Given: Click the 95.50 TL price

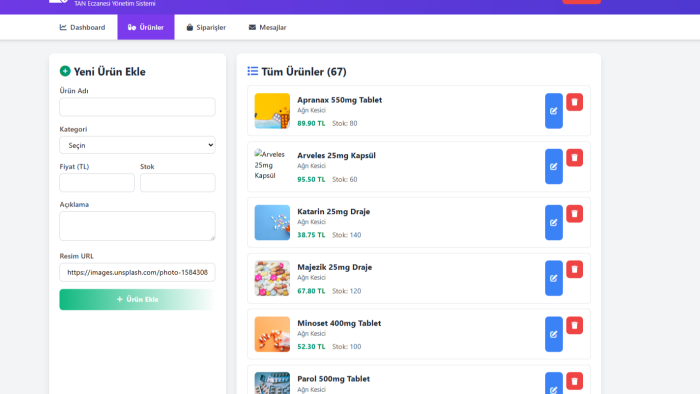Looking at the screenshot, I should point(311,179).
